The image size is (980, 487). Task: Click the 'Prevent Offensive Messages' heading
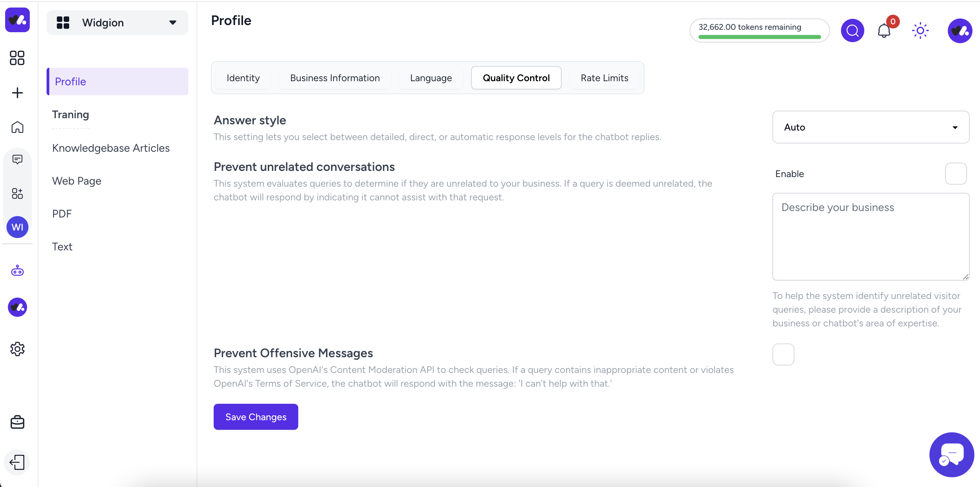click(x=293, y=353)
